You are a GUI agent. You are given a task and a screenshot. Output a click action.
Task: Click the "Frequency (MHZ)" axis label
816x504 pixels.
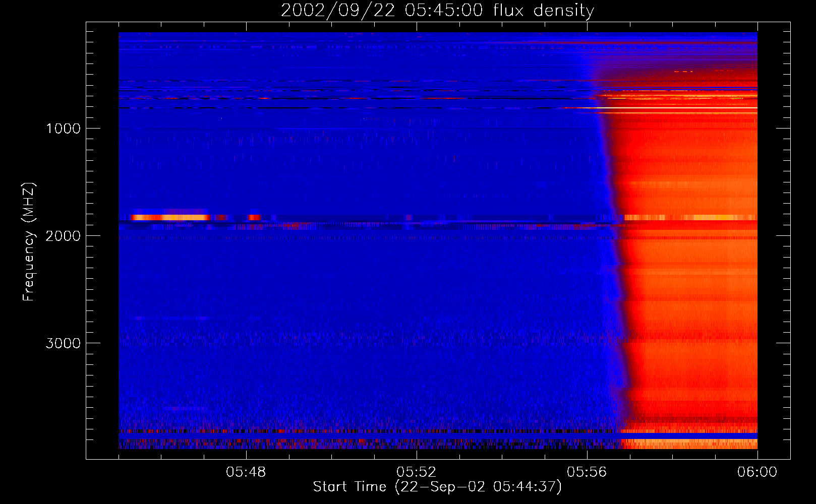[29, 242]
